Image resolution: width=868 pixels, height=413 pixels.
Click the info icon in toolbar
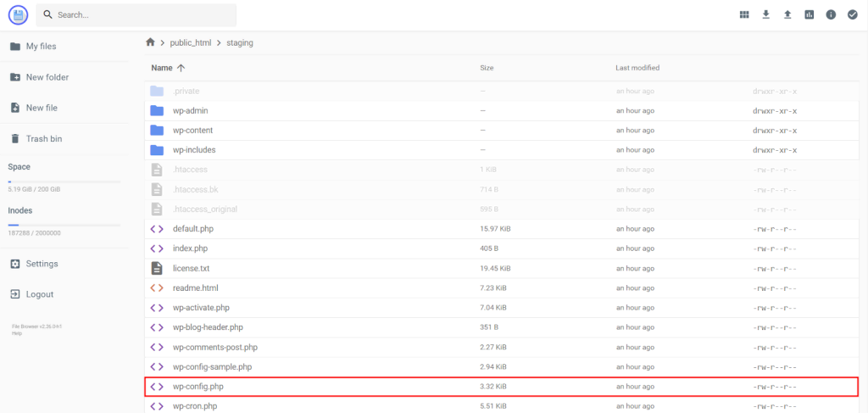click(831, 15)
